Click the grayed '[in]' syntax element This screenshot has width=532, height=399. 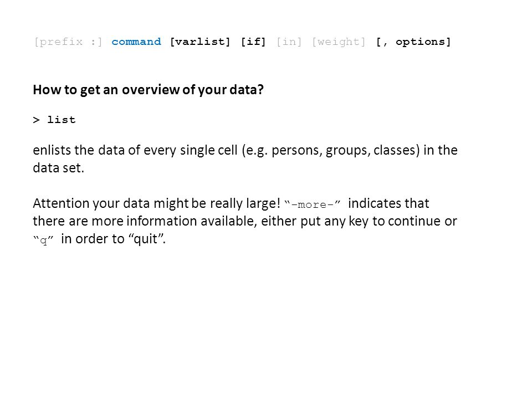tap(289, 42)
